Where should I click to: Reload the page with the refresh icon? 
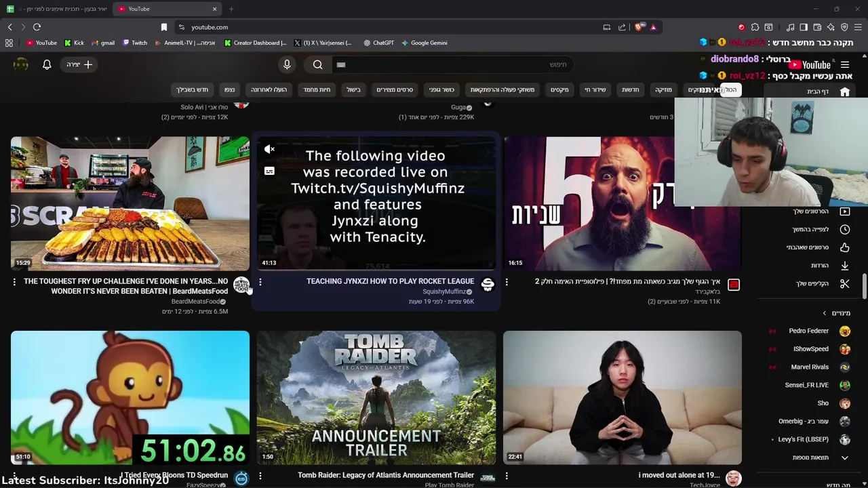(x=37, y=27)
